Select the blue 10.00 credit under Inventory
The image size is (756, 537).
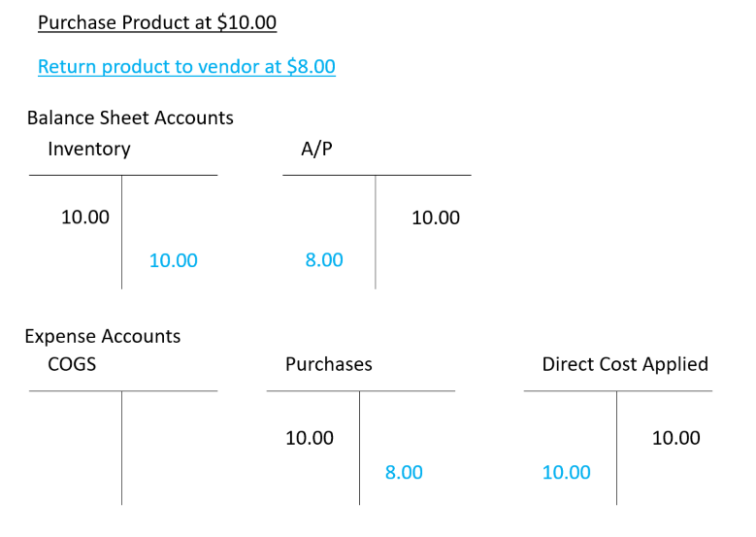click(x=173, y=260)
